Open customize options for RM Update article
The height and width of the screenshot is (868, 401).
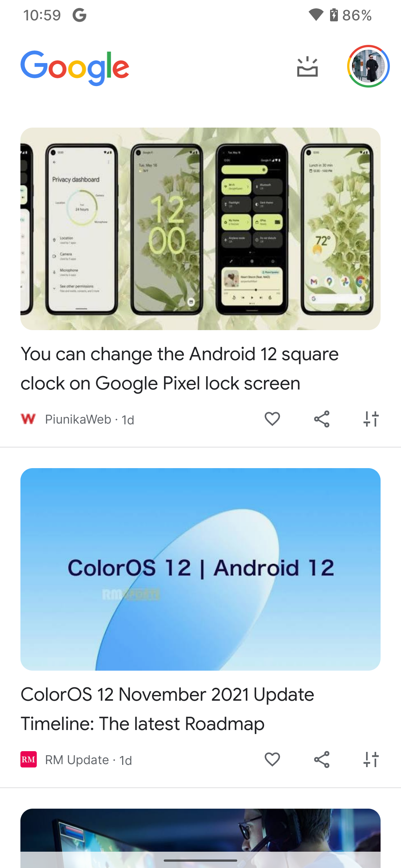tap(371, 759)
